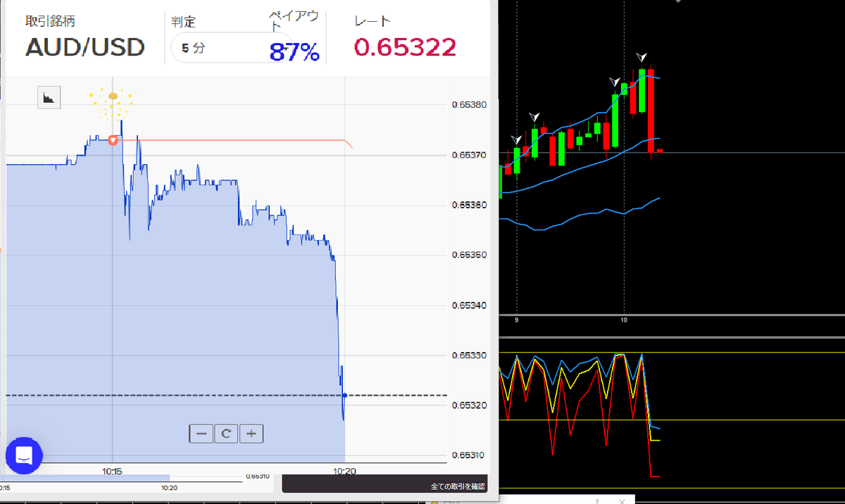This screenshot has height=504, width=845.
Task: Click the 10:15 time axis label
Action: (x=113, y=471)
